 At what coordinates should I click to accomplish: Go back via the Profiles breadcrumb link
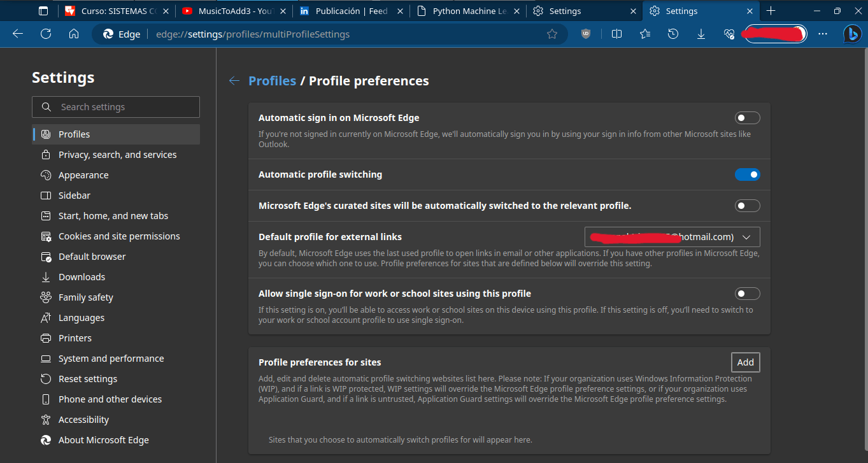point(272,81)
